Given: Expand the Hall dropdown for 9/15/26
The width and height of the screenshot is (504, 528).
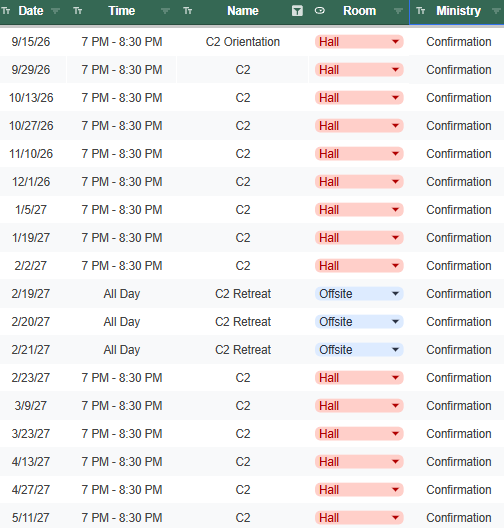Looking at the screenshot, I should 396,42.
